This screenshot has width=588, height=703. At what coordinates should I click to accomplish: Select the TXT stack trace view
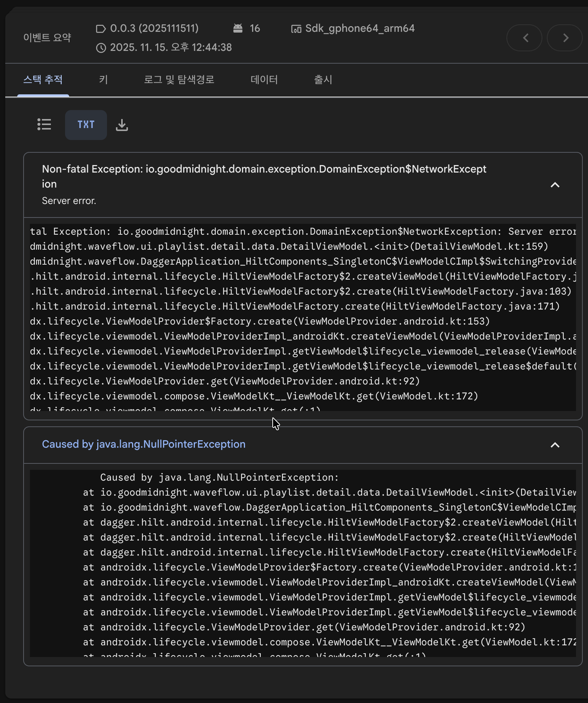(86, 125)
